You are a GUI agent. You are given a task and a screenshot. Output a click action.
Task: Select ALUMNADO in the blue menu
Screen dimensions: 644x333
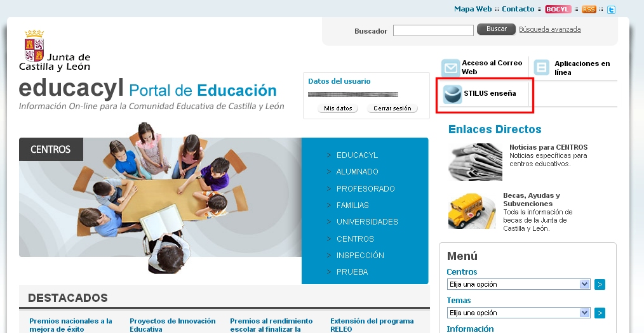(x=358, y=172)
